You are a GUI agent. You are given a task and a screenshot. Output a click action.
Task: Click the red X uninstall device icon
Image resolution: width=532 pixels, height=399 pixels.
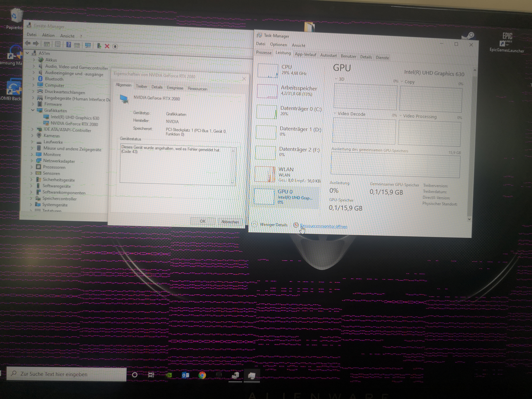(107, 46)
